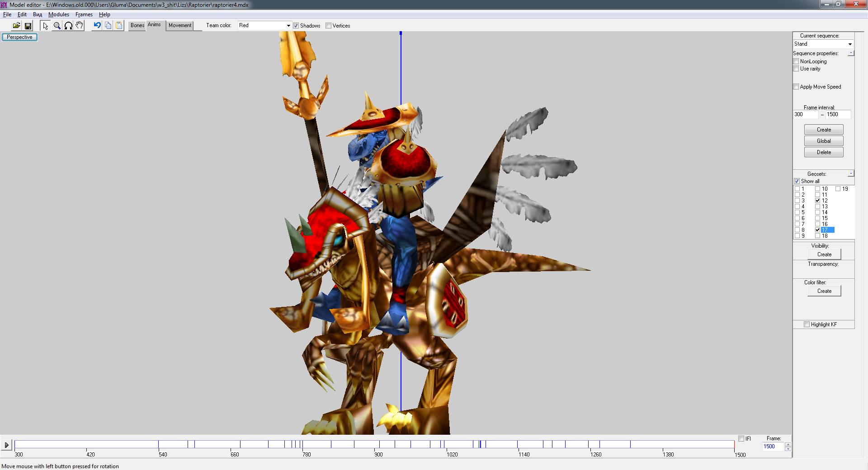Screen dimensions: 868x470
Task: Click timeline keyframe marker at frame 540
Action: click(158, 445)
